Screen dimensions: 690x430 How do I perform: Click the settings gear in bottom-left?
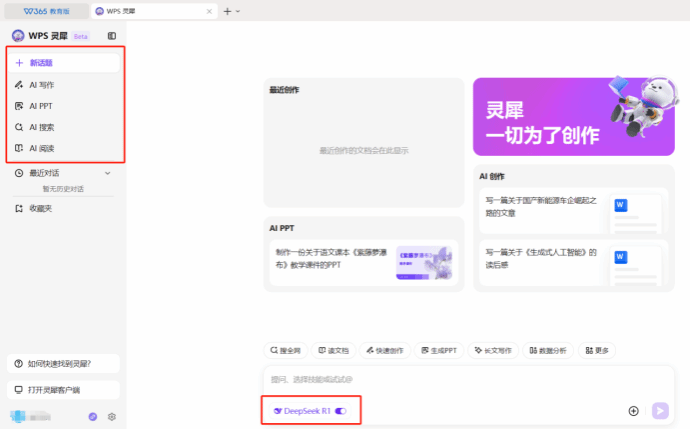point(112,416)
